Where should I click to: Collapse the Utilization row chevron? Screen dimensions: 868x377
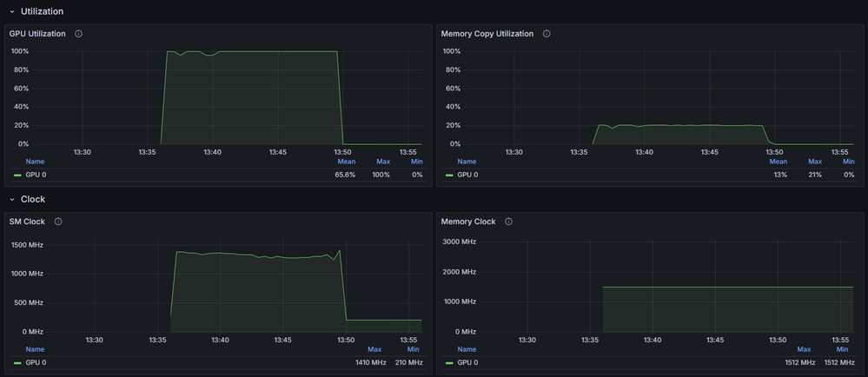click(x=11, y=11)
